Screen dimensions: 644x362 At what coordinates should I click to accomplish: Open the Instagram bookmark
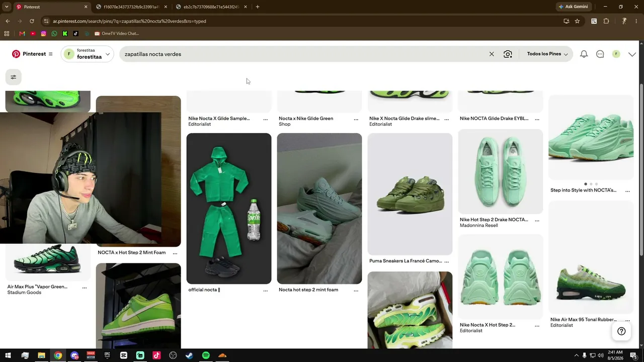pyautogui.click(x=44, y=34)
